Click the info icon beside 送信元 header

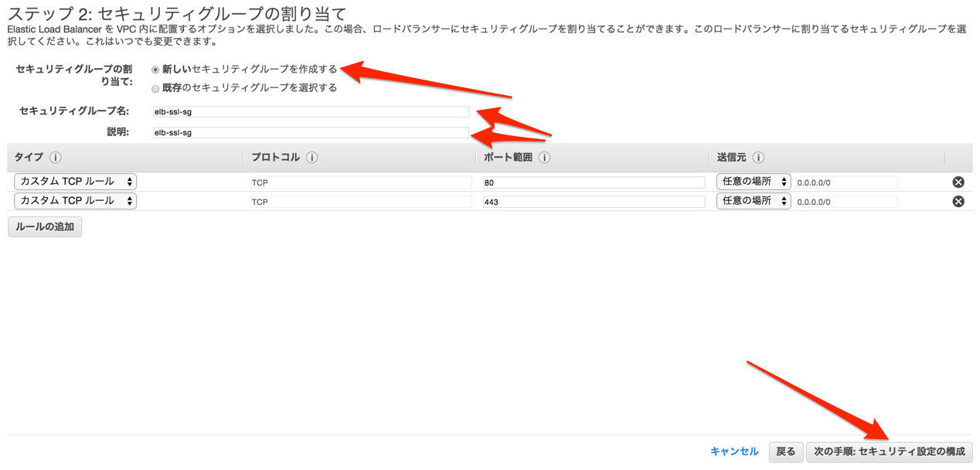tap(758, 157)
